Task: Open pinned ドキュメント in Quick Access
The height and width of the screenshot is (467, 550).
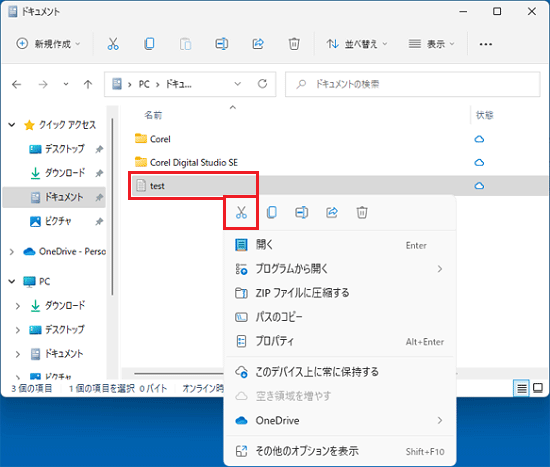Action: pos(54,197)
